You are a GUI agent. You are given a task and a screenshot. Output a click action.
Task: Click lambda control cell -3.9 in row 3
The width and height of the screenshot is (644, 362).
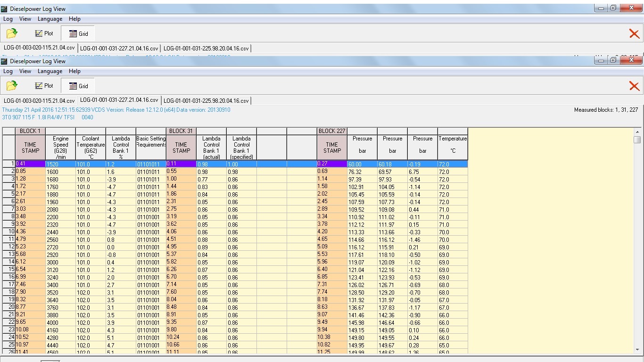[121, 179]
